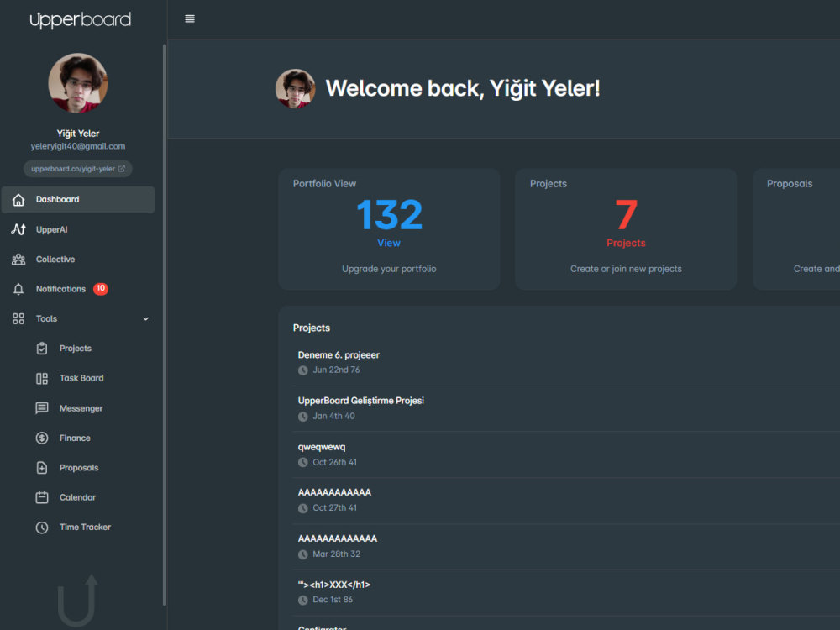This screenshot has width=840, height=630.
Task: Open Messenger in the sidebar
Action: pos(81,408)
